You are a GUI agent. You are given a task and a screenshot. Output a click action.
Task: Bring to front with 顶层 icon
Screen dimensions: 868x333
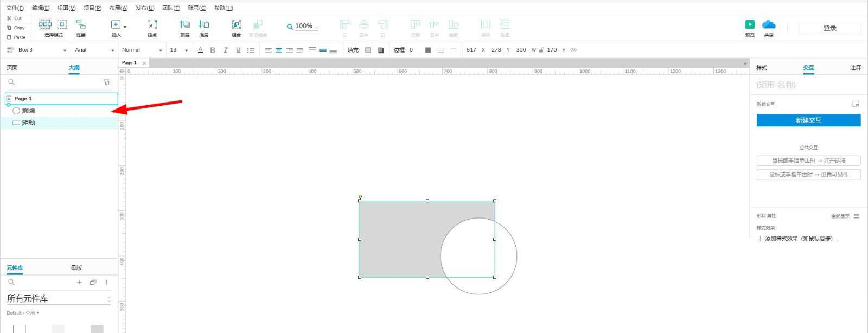pyautogui.click(x=185, y=24)
